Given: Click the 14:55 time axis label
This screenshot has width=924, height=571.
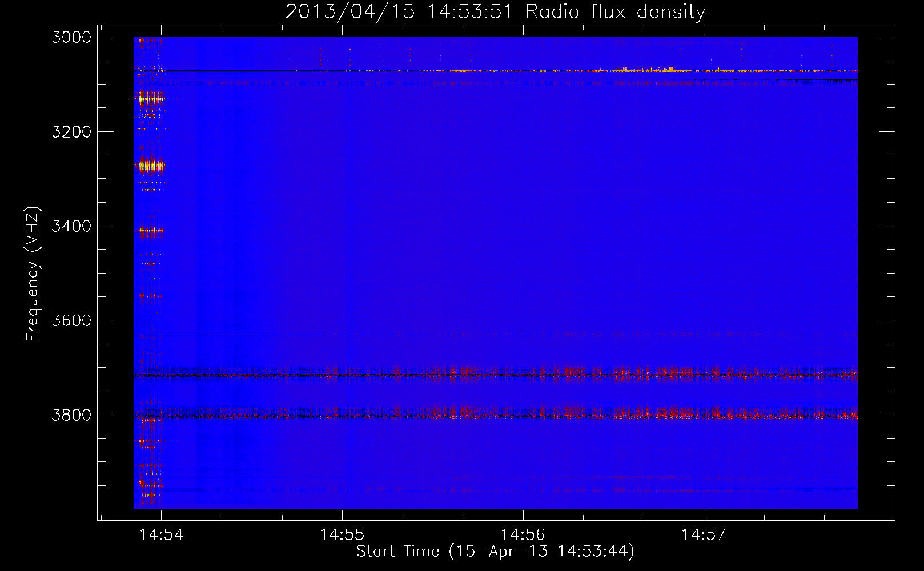Looking at the screenshot, I should [342, 534].
